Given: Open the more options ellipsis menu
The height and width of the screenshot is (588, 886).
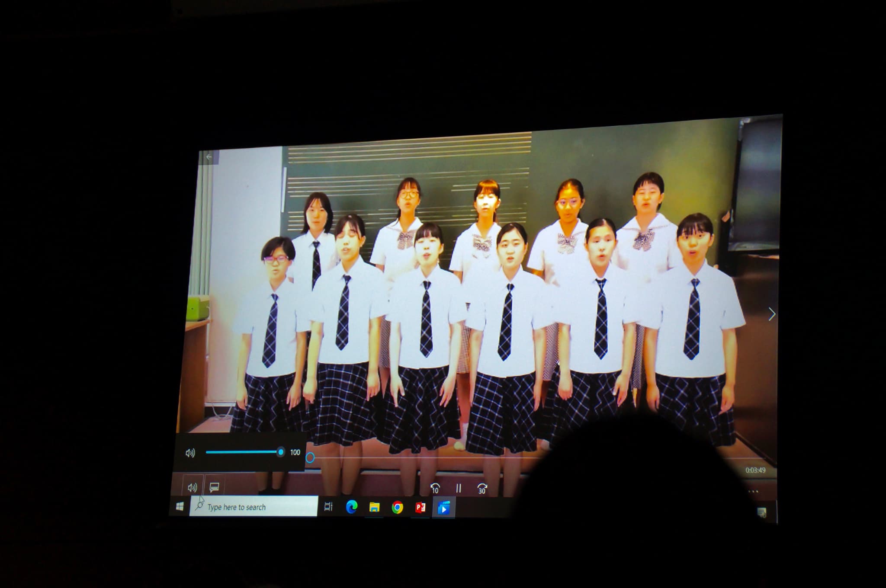Looking at the screenshot, I should [753, 492].
